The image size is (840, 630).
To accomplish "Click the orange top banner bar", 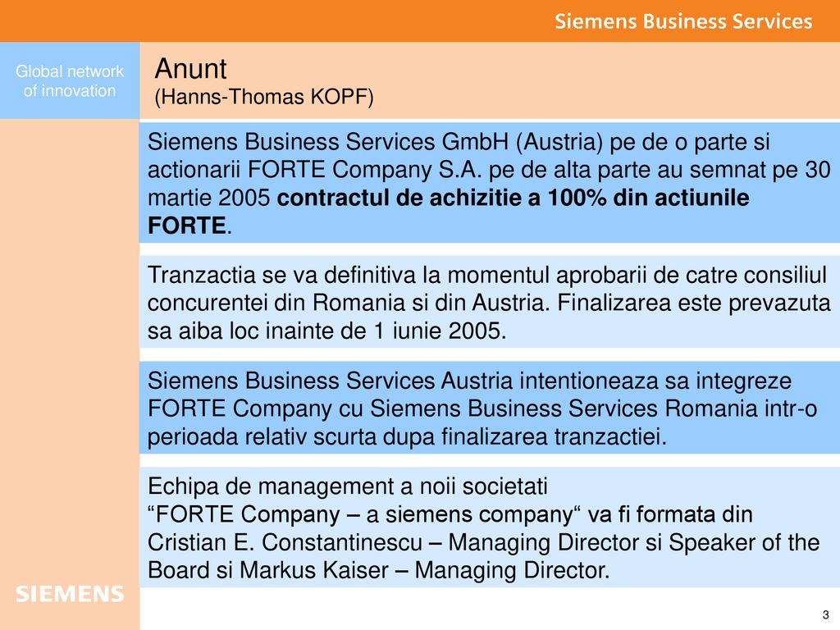I will [420, 21].
